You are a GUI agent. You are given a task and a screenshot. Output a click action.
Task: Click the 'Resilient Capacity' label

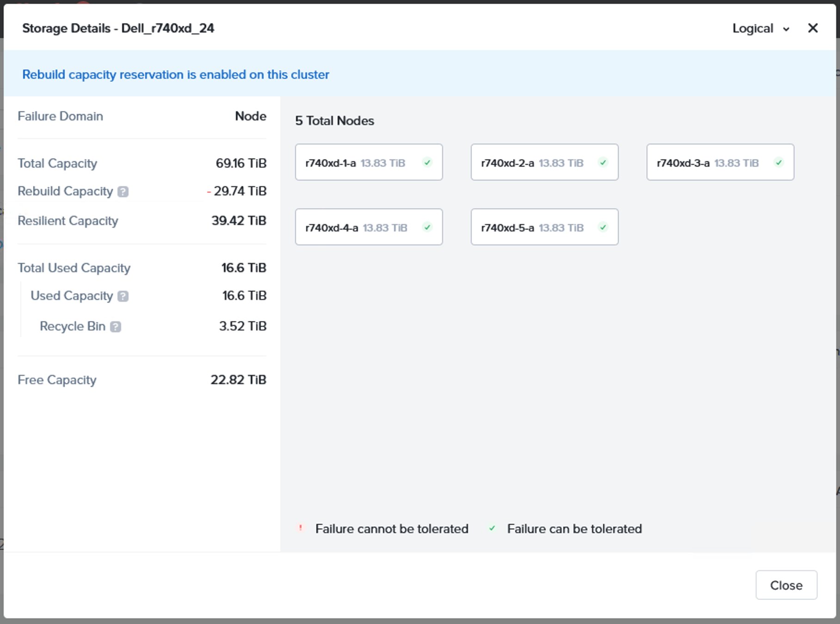pyautogui.click(x=68, y=221)
